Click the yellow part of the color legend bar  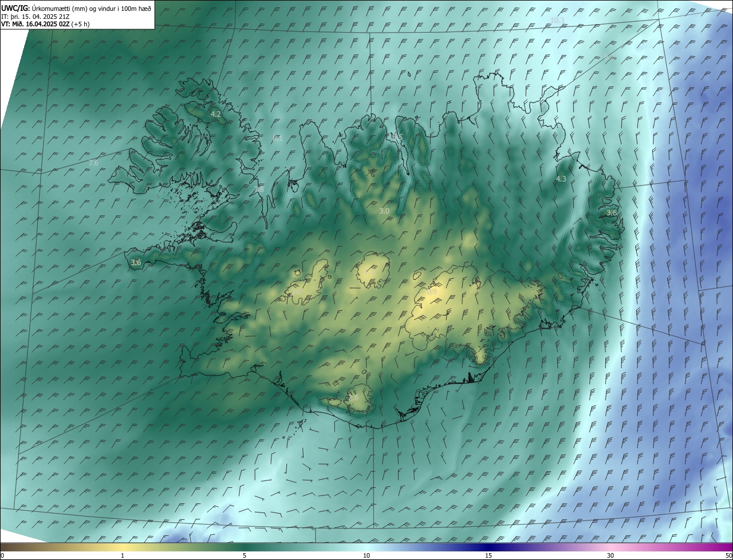[123, 547]
